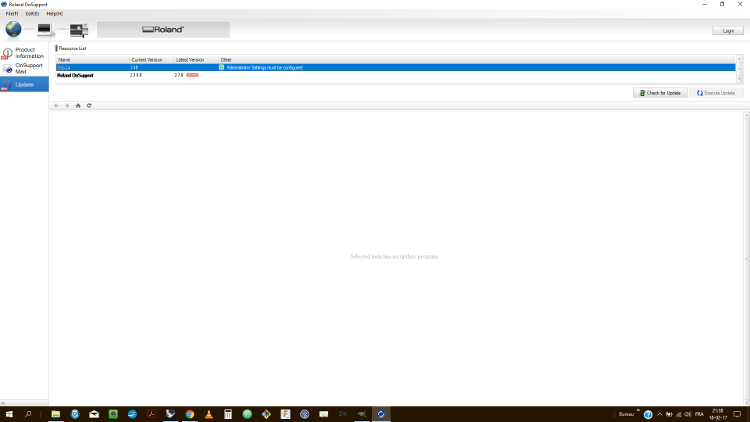The width and height of the screenshot is (750, 422).
Task: Click the Roland logo banner
Action: pyautogui.click(x=163, y=30)
